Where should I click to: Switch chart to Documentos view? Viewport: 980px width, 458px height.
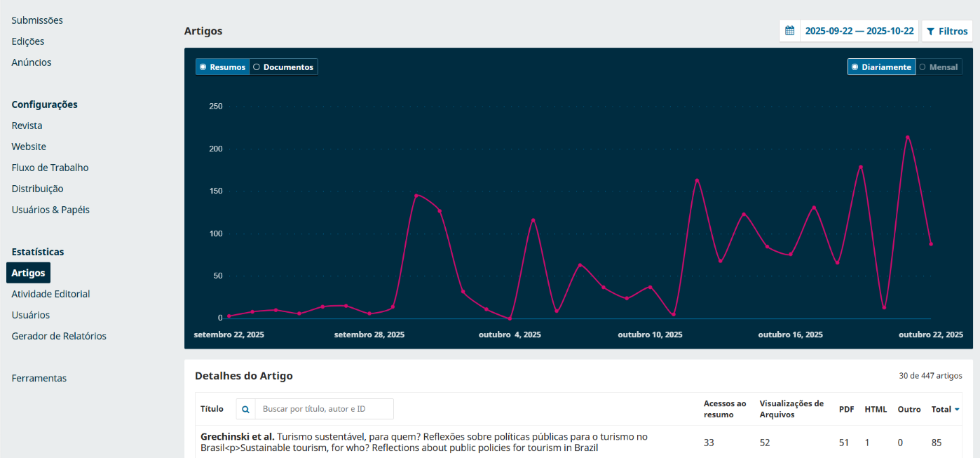[x=283, y=67]
